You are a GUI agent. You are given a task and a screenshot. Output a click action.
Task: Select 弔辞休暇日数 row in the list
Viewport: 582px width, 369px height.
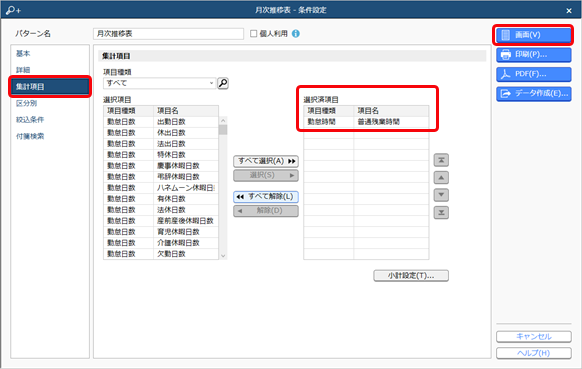coord(161,177)
